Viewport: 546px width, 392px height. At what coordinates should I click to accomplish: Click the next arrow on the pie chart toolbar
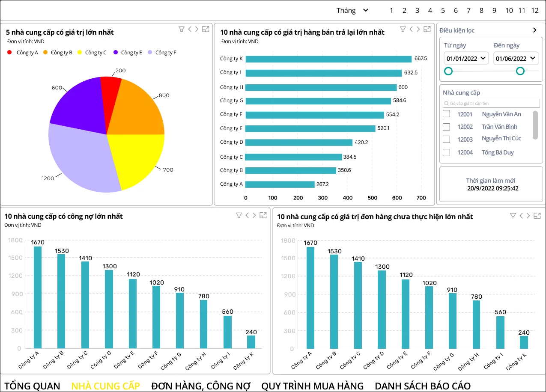(x=197, y=29)
